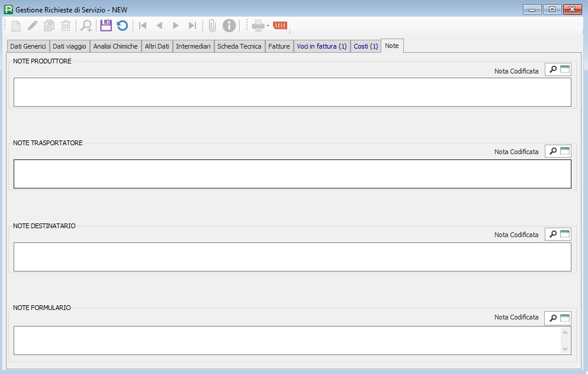Click the info circle icon in toolbar
This screenshot has width=588, height=374.
tap(229, 25)
